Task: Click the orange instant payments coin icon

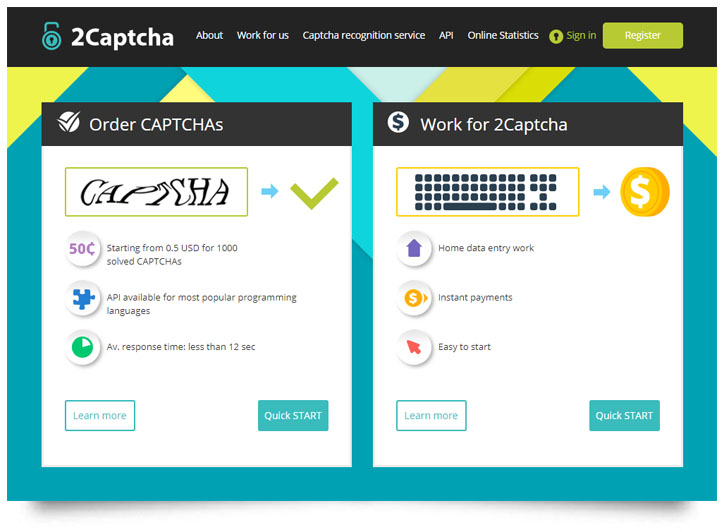Action: [415, 298]
